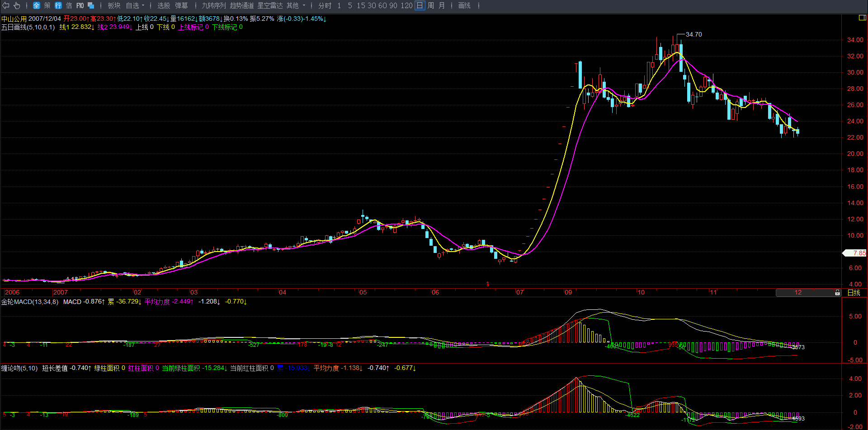Click the 当前绿柱面积 -15.284 value
The height and width of the screenshot is (430, 868).
(x=194, y=368)
